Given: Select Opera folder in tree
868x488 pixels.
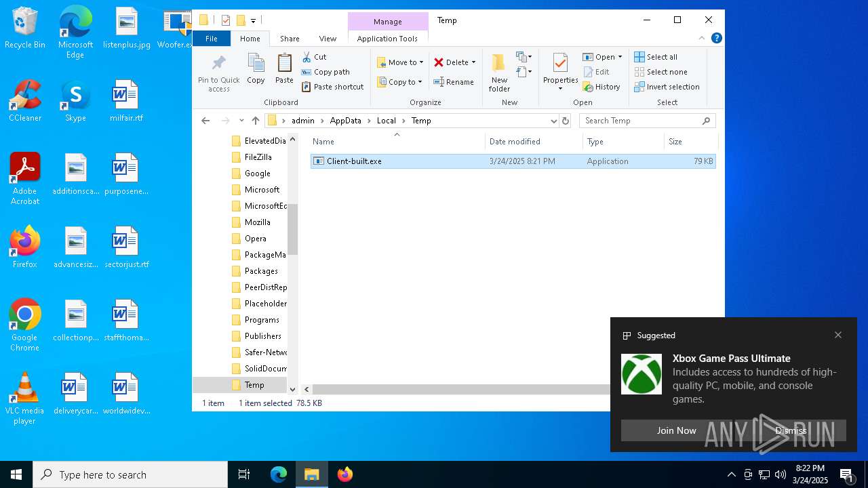Looking at the screenshot, I should (x=255, y=239).
